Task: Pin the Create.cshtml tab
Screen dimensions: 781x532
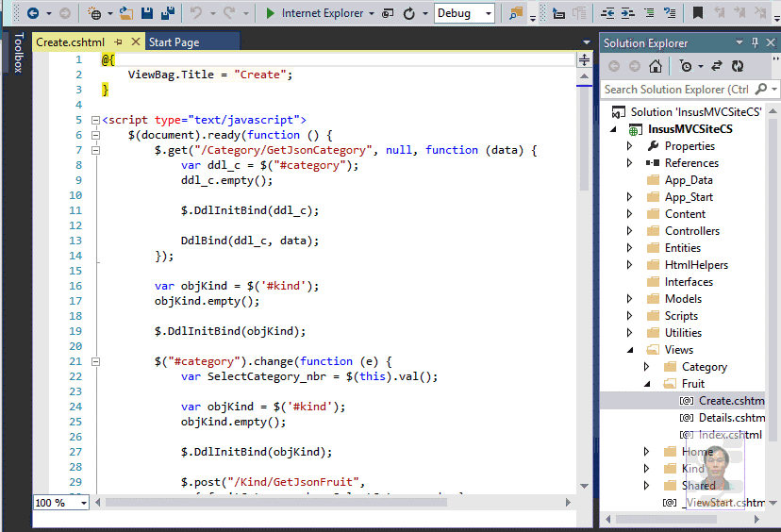Action: coord(119,42)
